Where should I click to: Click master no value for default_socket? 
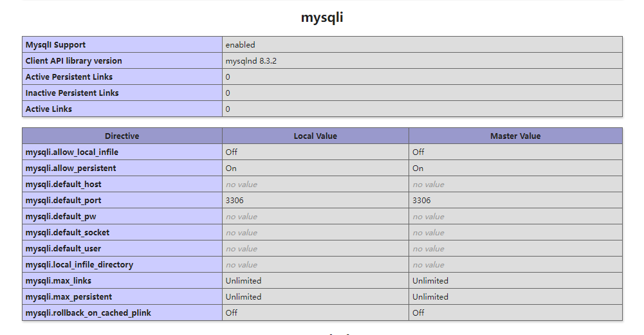coord(428,232)
